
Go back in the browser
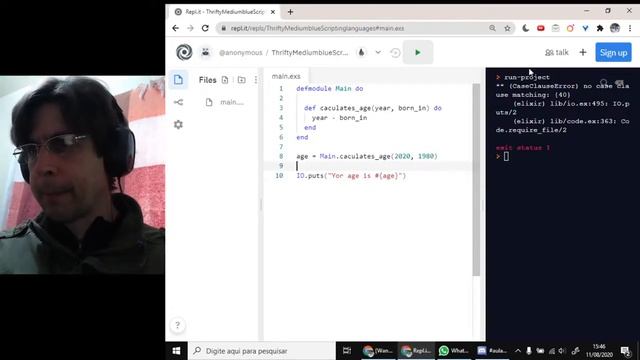(176, 28)
